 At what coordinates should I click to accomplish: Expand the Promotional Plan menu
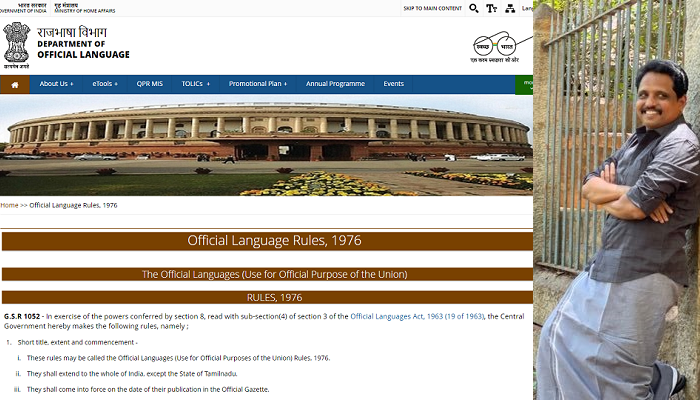pyautogui.click(x=258, y=84)
